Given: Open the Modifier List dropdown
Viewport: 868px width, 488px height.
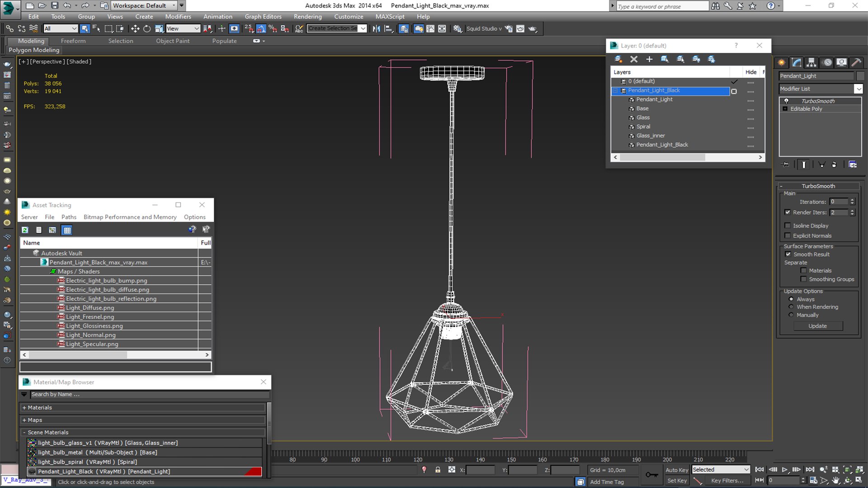Looking at the screenshot, I should [x=859, y=89].
